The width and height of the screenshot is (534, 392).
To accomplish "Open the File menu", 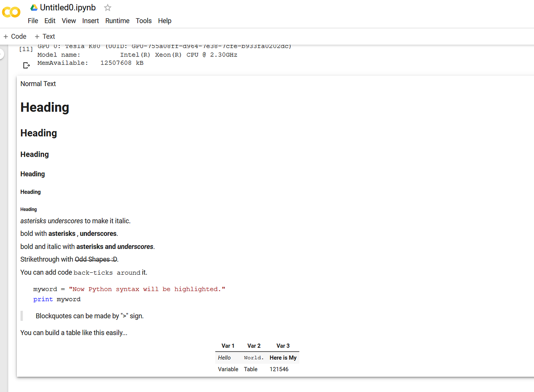I will tap(33, 21).
